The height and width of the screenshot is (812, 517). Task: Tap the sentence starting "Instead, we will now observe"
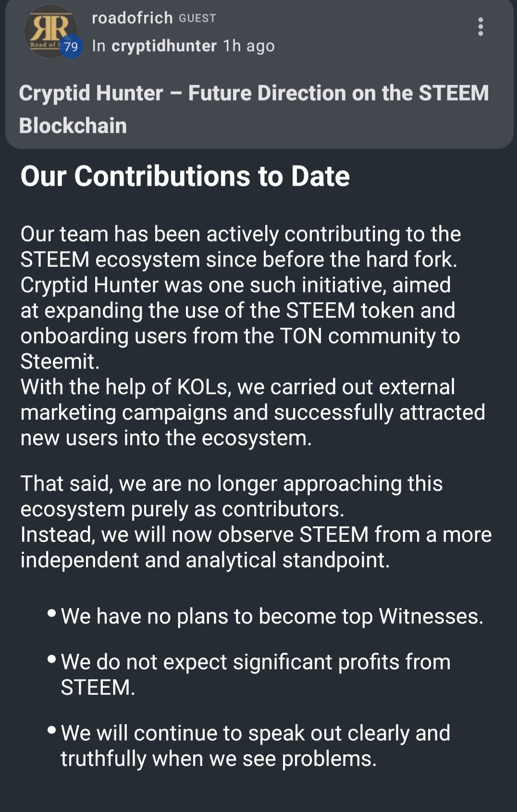(x=256, y=547)
